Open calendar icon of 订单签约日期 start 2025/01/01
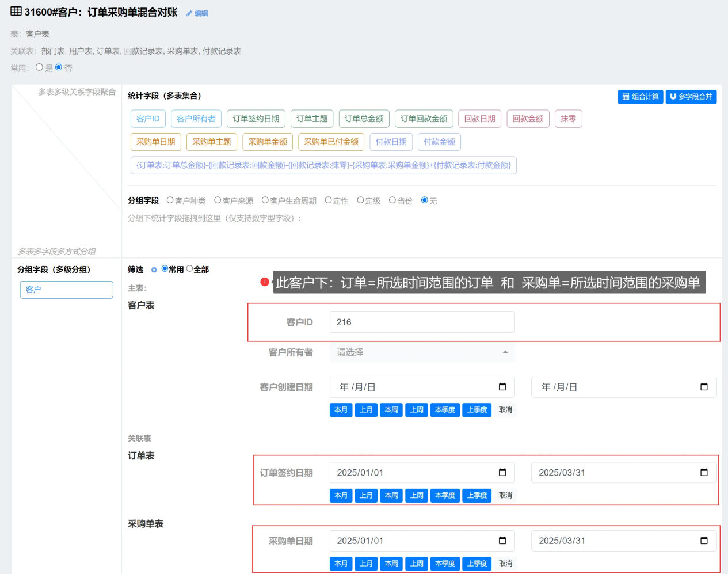 pyautogui.click(x=502, y=473)
